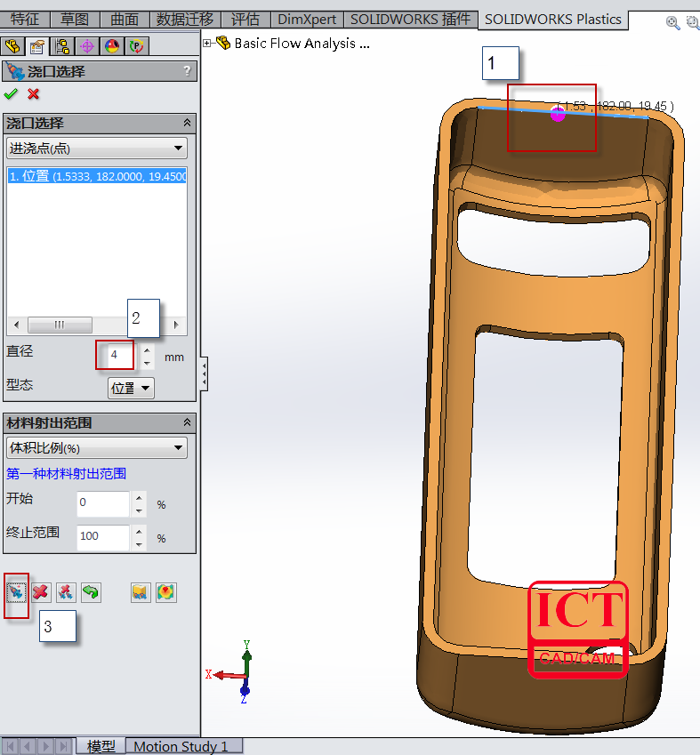Image resolution: width=700 pixels, height=755 pixels.
Task: Cancel gate selection with the red X
Action: tap(34, 94)
